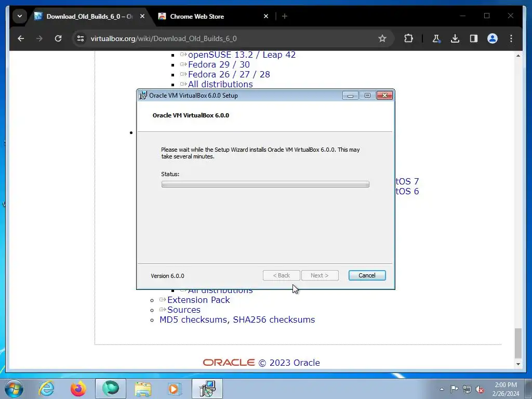This screenshot has height=399, width=532.
Task: Close the Chrome Web Store tab
Action: point(266,16)
